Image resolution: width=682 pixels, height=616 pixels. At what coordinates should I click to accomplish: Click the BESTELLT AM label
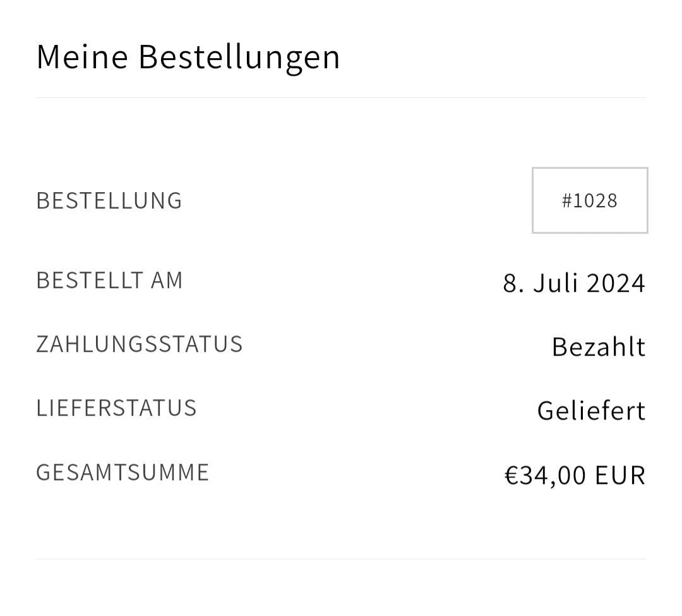[x=109, y=280]
